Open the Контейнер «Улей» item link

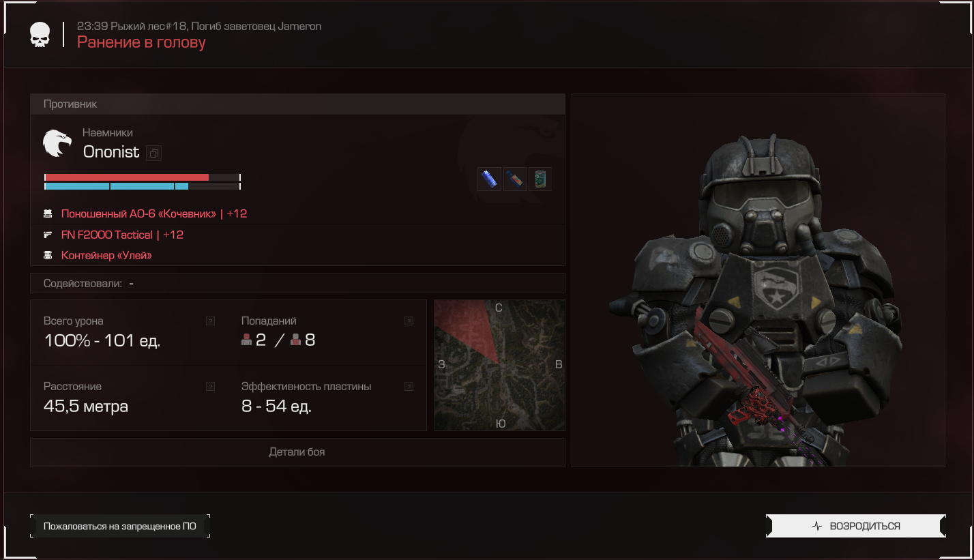106,255
